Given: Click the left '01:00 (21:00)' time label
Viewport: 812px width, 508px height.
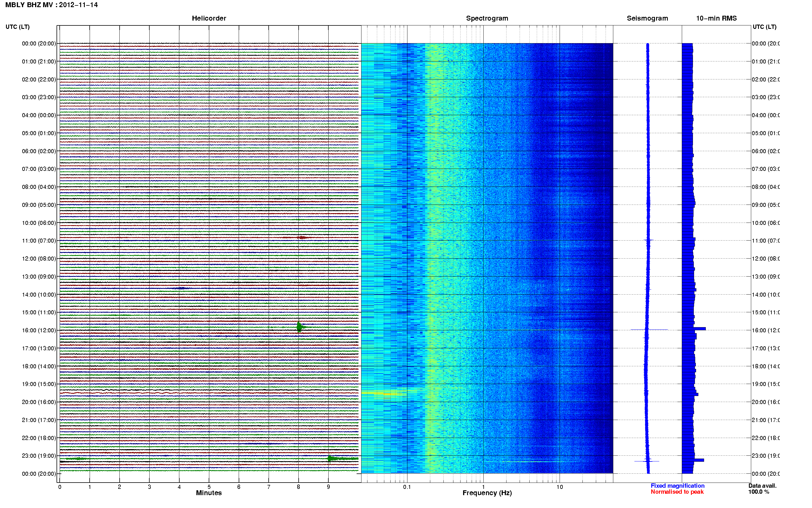Looking at the screenshot, I should pos(39,61).
